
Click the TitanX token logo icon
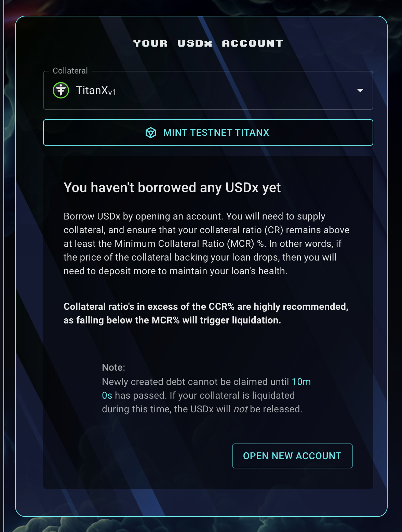pyautogui.click(x=61, y=90)
